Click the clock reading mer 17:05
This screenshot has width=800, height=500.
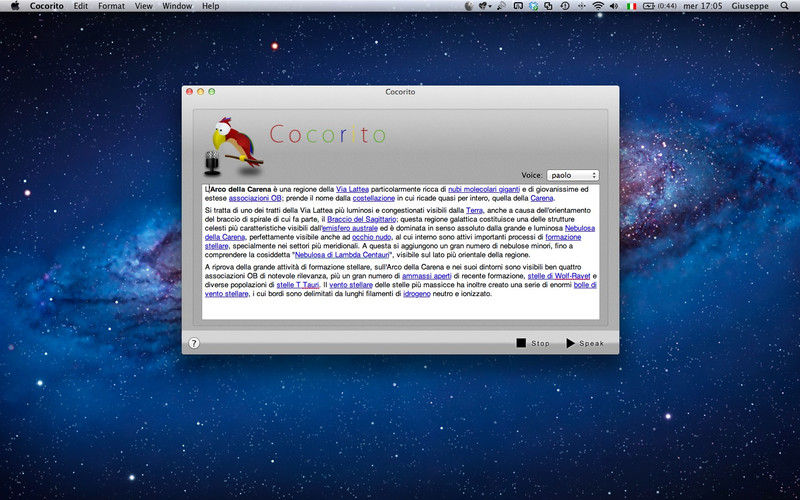tap(703, 6)
